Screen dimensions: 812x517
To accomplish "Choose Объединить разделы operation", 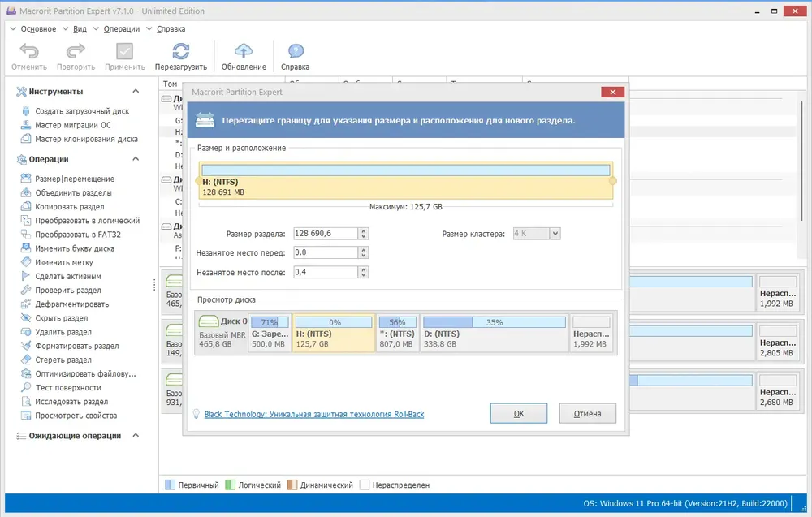I will pyautogui.click(x=73, y=192).
